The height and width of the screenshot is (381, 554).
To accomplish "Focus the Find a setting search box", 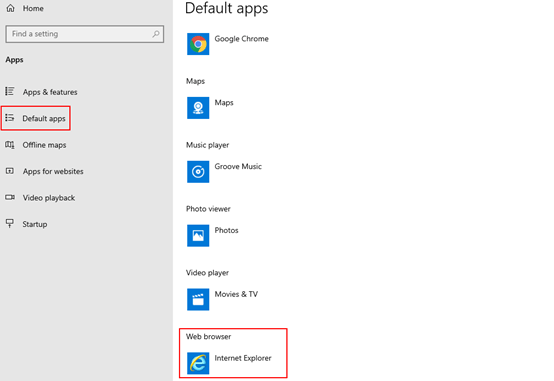I will (85, 34).
